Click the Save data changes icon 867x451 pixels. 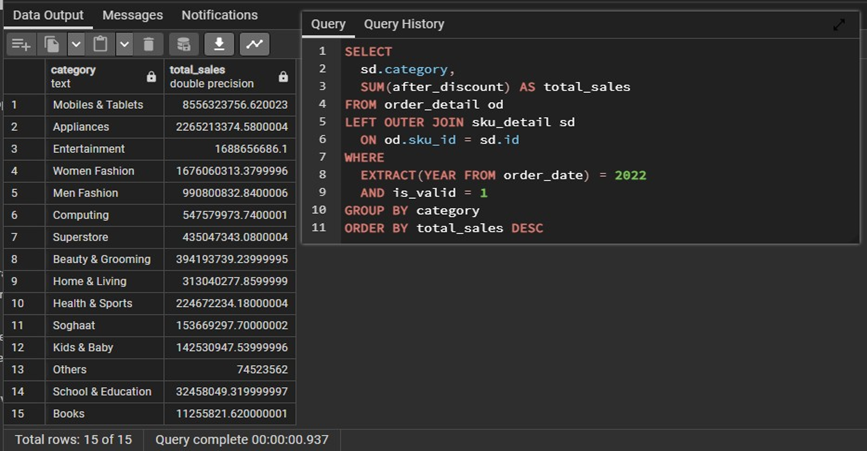(x=182, y=44)
